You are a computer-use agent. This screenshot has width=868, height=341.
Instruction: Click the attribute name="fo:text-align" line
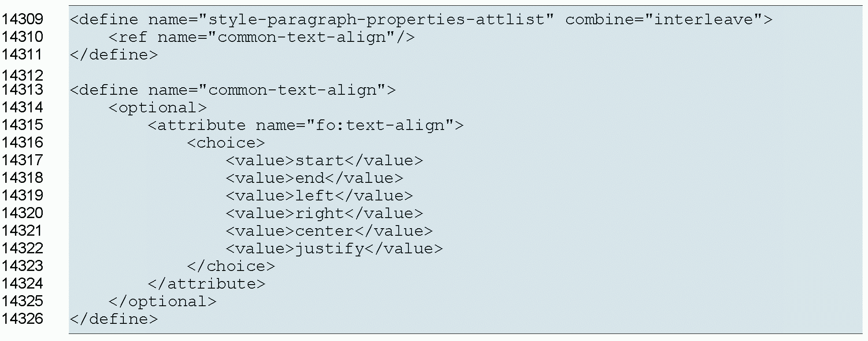(x=306, y=126)
